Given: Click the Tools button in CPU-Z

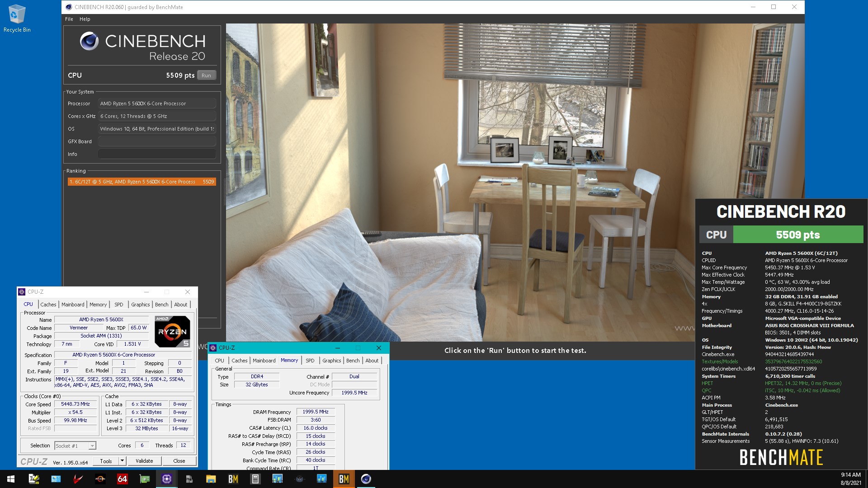Looking at the screenshot, I should (106, 461).
